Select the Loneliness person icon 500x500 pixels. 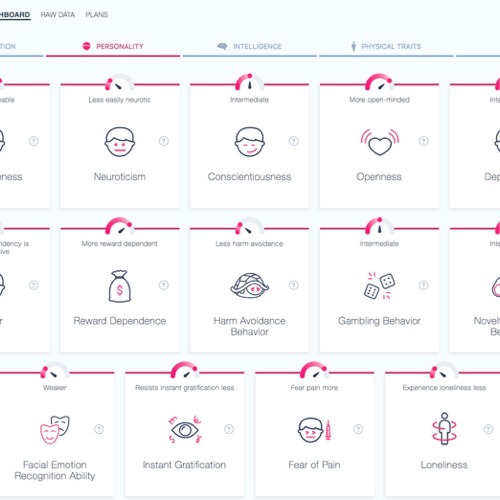[x=444, y=429]
